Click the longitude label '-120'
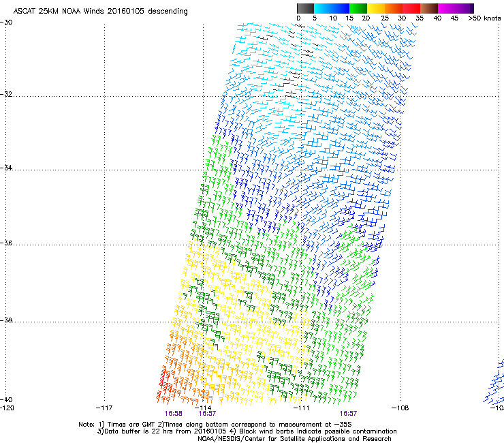The height and width of the screenshot is (443, 504). (x=7, y=408)
